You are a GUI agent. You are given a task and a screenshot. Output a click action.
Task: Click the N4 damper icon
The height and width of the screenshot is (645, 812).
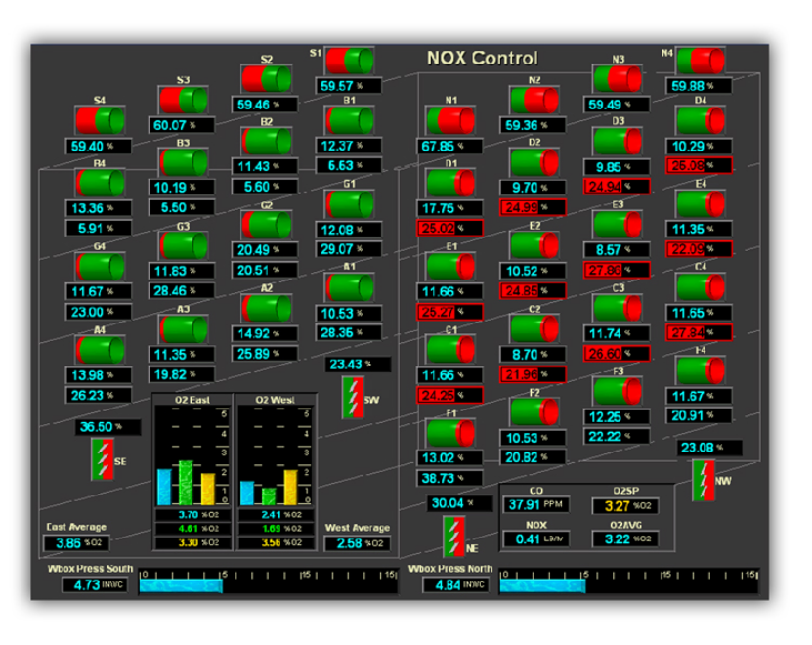point(701,61)
